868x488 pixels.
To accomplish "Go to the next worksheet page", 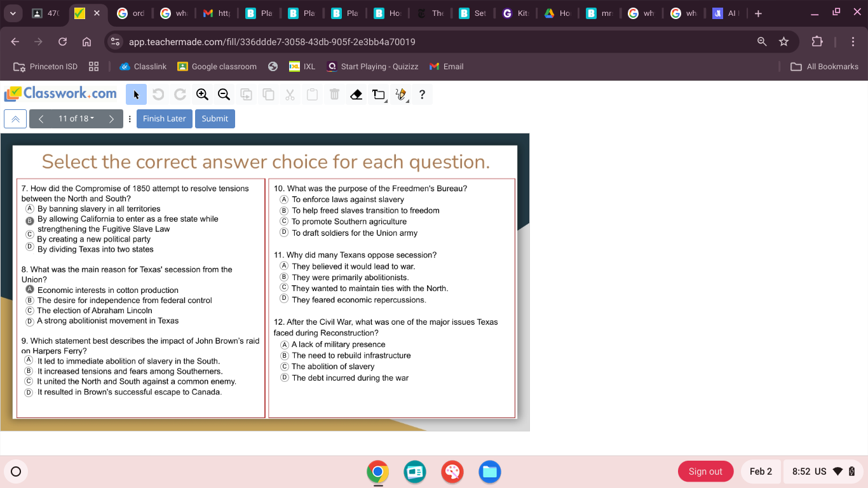I will [111, 119].
